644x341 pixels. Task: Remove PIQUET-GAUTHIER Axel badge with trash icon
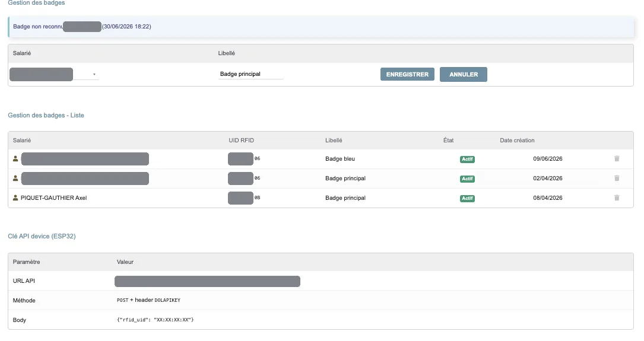617,198
